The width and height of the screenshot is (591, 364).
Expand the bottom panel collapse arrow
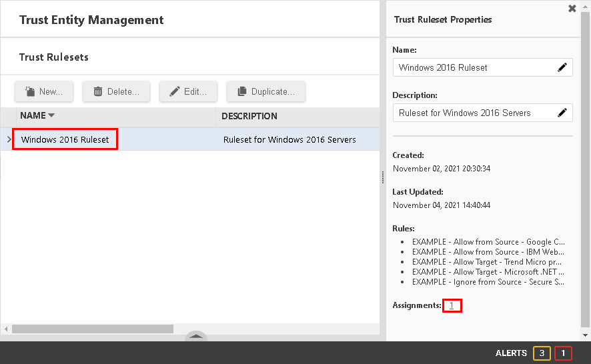tap(195, 337)
